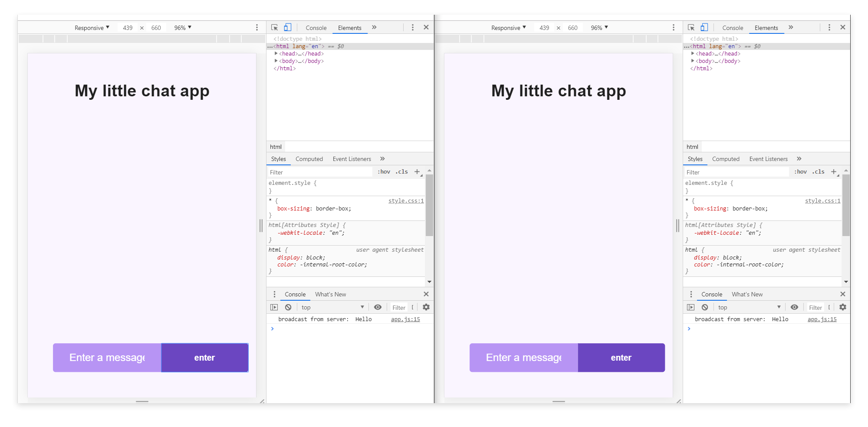Toggle the .cls class editor

pyautogui.click(x=401, y=172)
